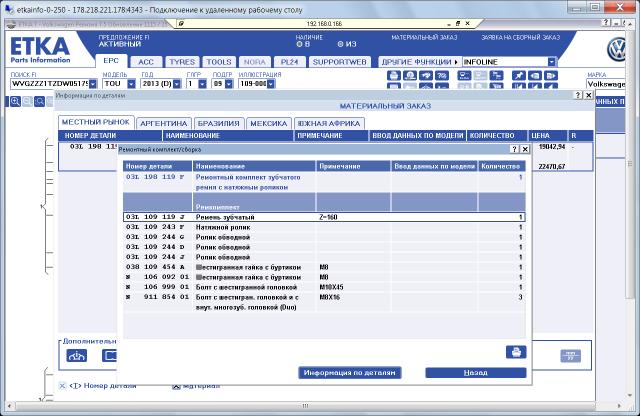This screenshot has width=640, height=416.
Task: Click the ETKA Parts Information logo
Action: (x=40, y=50)
